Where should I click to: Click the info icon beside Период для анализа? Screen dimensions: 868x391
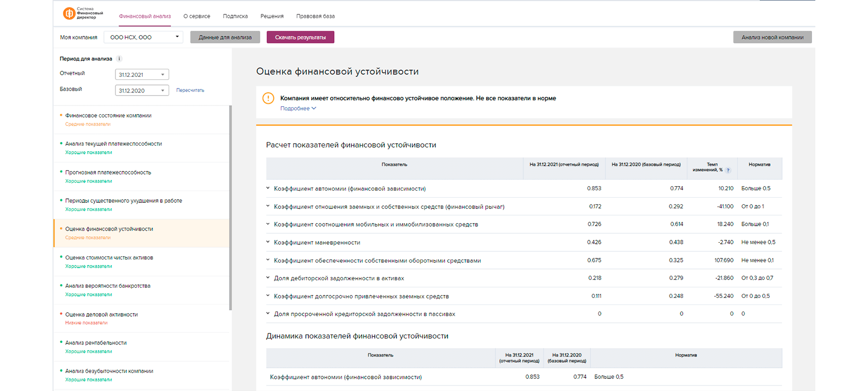[x=120, y=59]
